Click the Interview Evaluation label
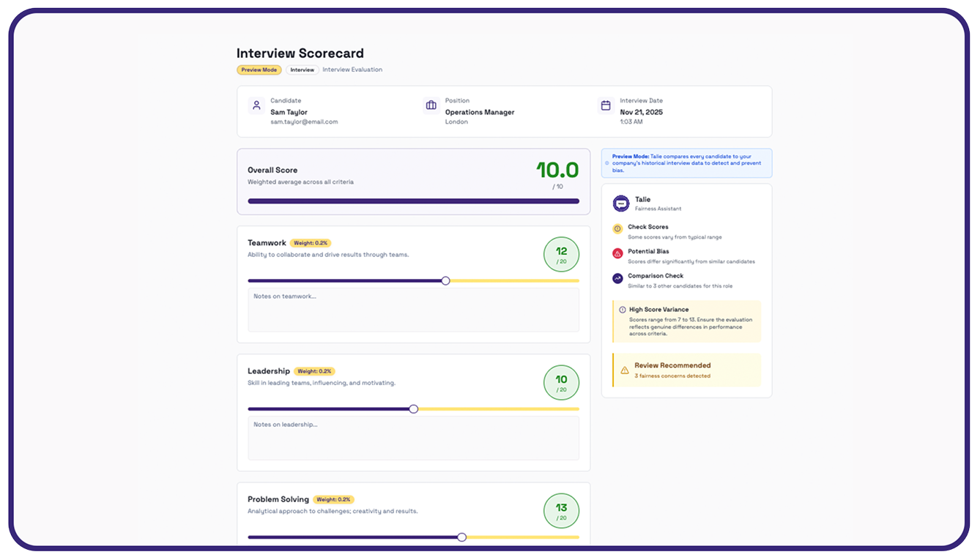 [x=352, y=70]
